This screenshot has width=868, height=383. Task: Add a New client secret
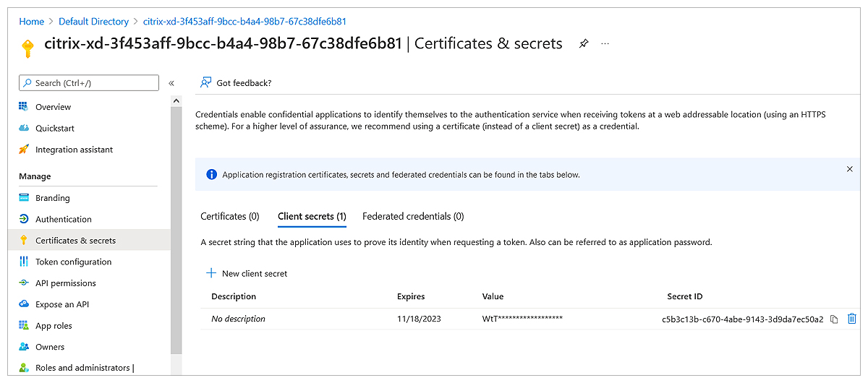247,273
